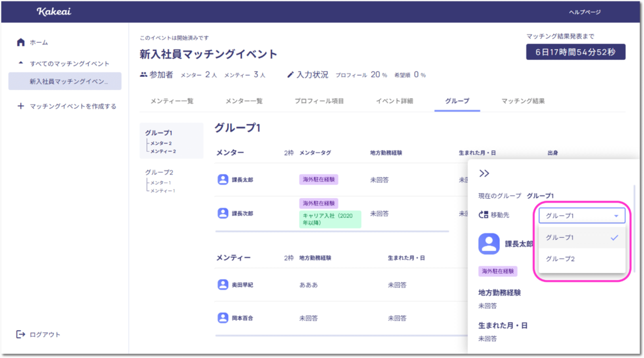Image resolution: width=644 pixels, height=358 pixels.
Task: Click the plus icon to create matching event
Action: tap(21, 106)
